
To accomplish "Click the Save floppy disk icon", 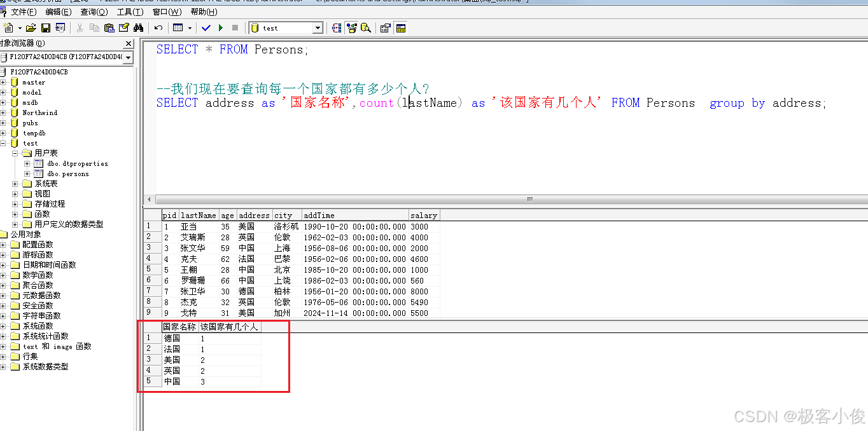I will click(46, 28).
